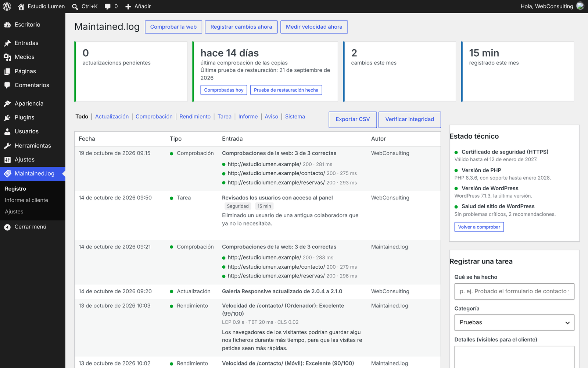Viewport: 588px width, 368px height.
Task: Filter the log by Comprobación
Action: click(x=154, y=117)
